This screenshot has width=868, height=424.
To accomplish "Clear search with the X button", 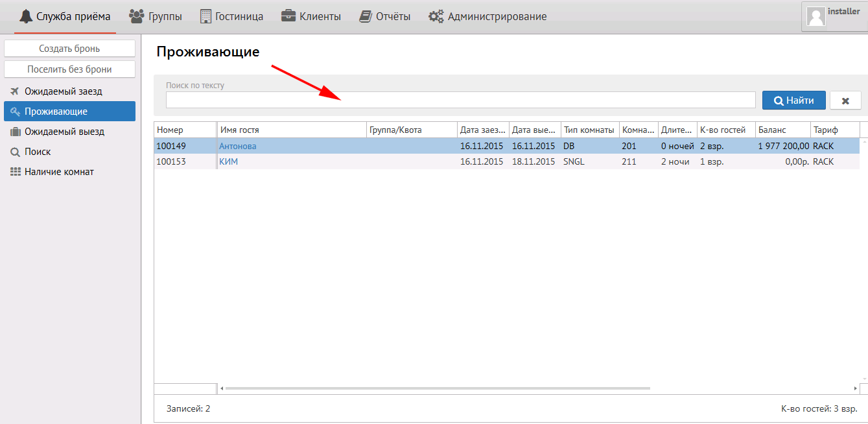I will pos(845,100).
